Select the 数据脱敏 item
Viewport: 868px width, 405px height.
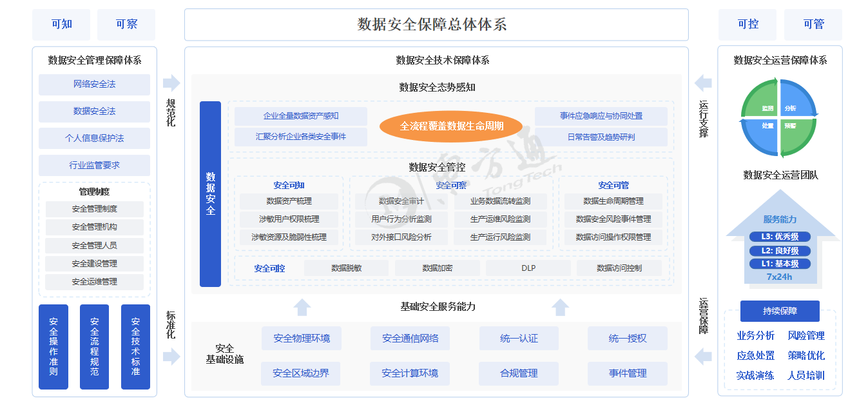tap(347, 268)
